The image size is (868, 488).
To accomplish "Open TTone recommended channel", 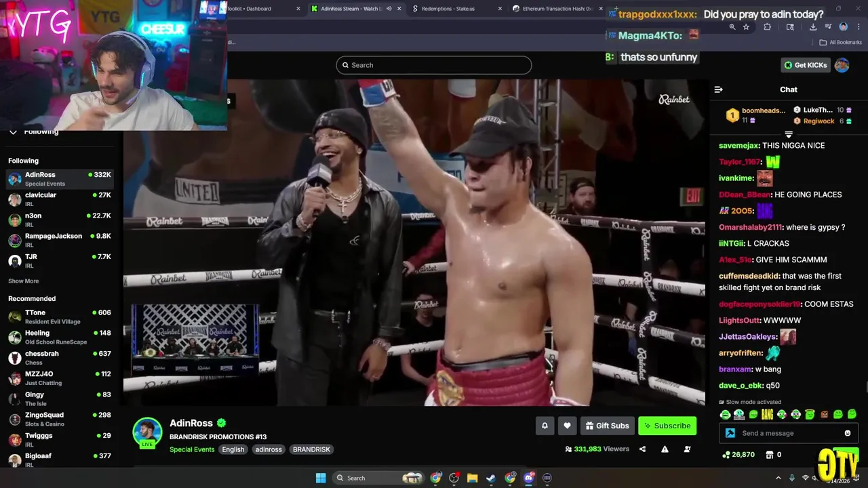I will pyautogui.click(x=60, y=317).
